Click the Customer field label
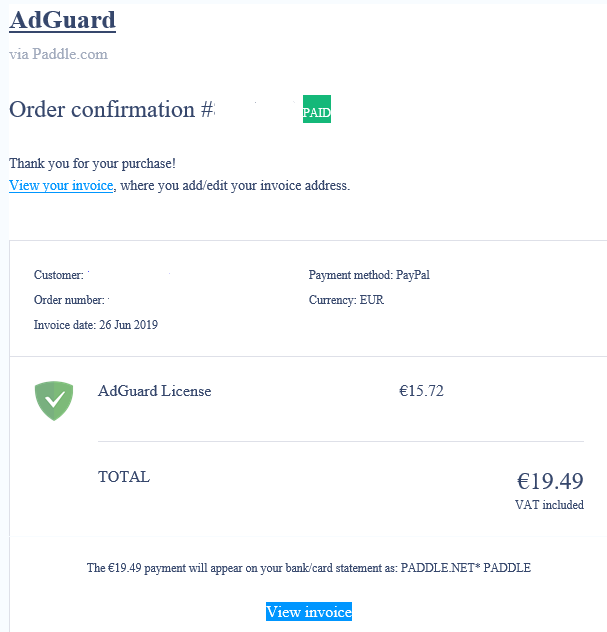The image size is (607, 632). [x=58, y=275]
